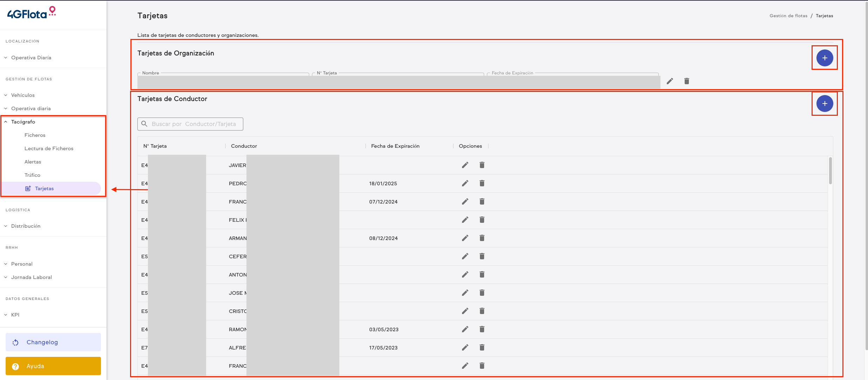Expand the Vehículos sidebar section
The height and width of the screenshot is (380, 868).
[x=23, y=95]
